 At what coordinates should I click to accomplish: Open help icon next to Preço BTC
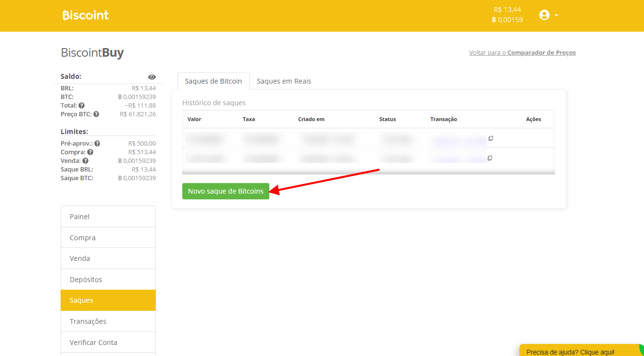96,114
